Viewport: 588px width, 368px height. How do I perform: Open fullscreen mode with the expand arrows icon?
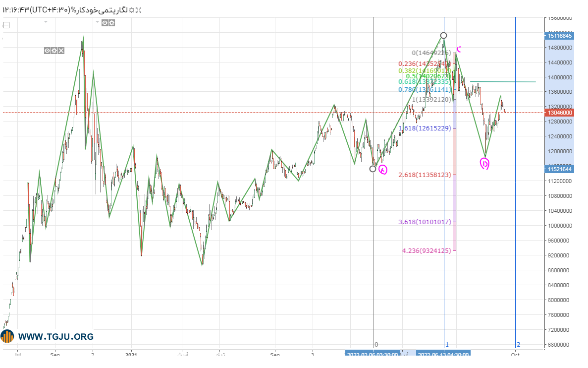tap(138, 10)
